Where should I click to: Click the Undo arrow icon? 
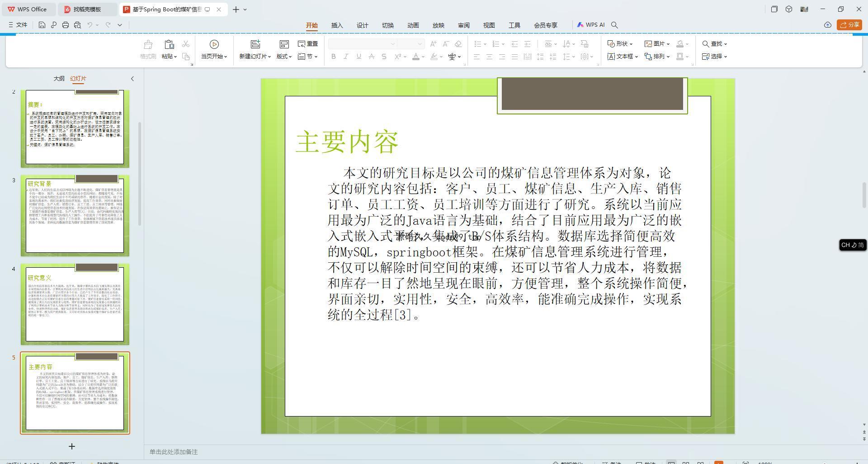(x=90, y=25)
